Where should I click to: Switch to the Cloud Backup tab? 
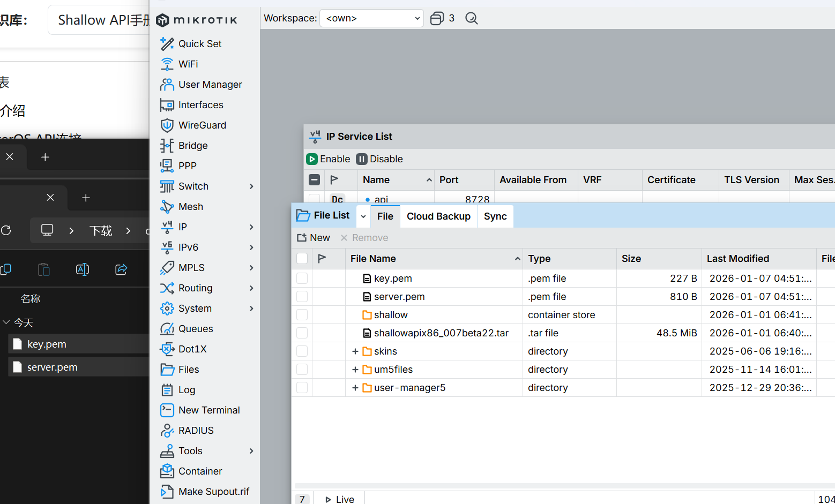click(438, 216)
